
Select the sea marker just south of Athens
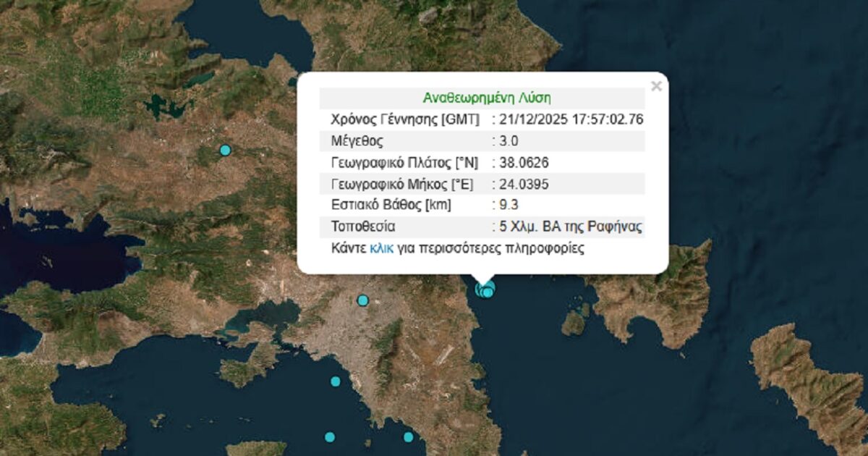336,381
